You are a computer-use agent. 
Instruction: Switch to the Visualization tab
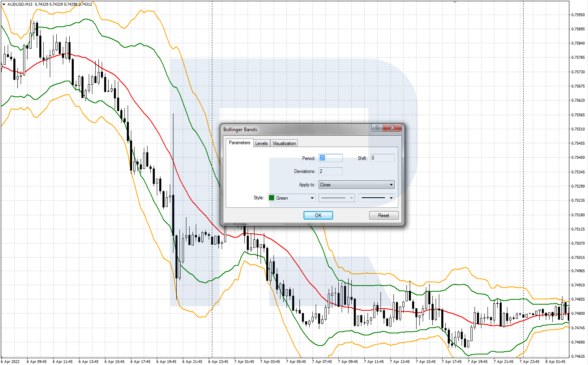pyautogui.click(x=284, y=143)
